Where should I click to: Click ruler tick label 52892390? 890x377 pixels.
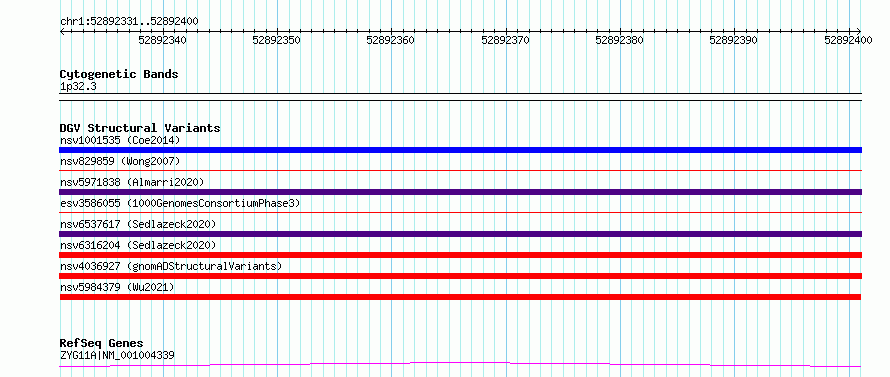click(x=733, y=40)
